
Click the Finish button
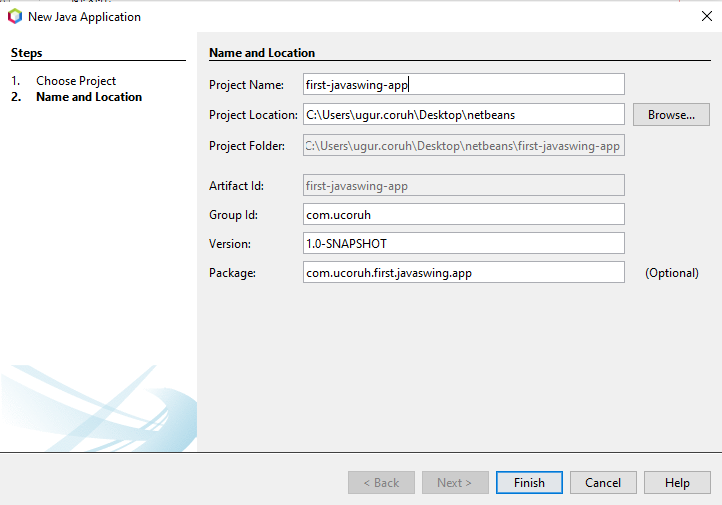(x=529, y=482)
